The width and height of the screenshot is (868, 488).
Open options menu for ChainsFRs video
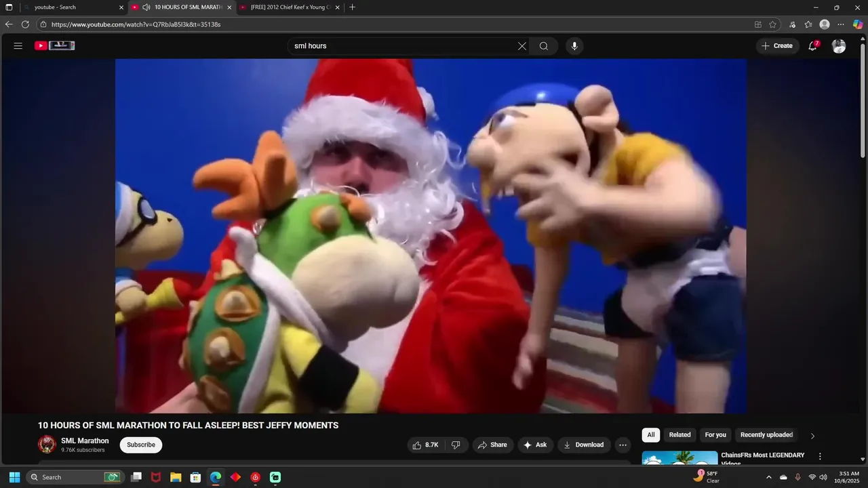coord(820,456)
